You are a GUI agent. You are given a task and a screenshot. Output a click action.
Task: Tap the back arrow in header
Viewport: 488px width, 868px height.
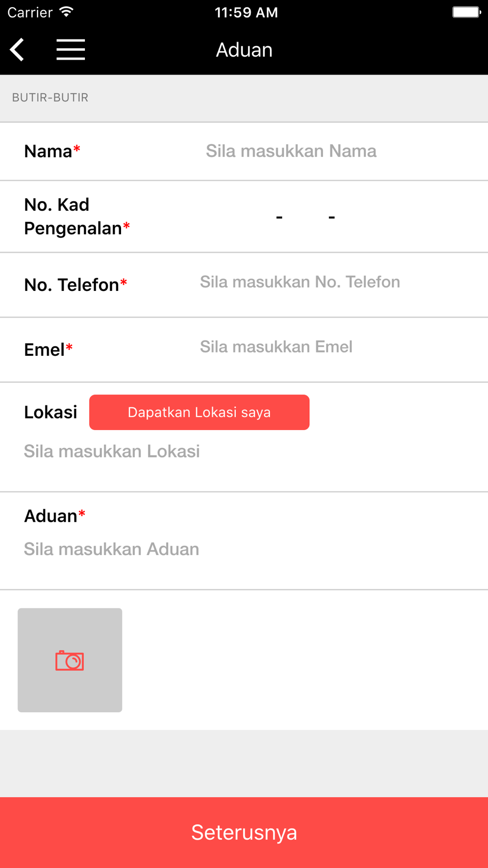tap(18, 50)
